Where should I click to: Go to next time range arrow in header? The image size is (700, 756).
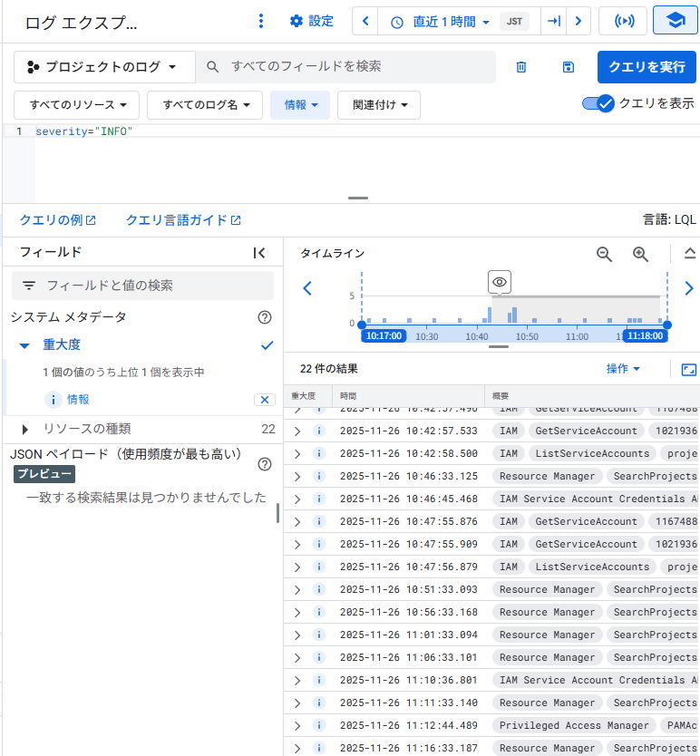(x=578, y=21)
